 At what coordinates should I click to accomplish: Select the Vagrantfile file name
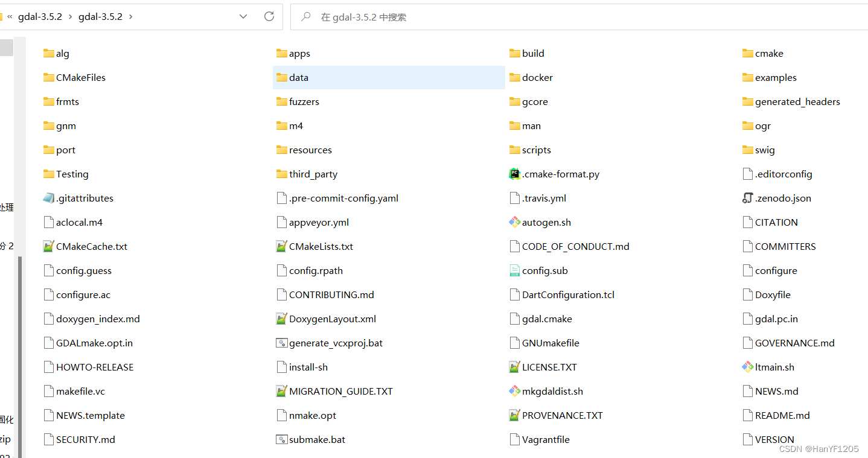546,439
